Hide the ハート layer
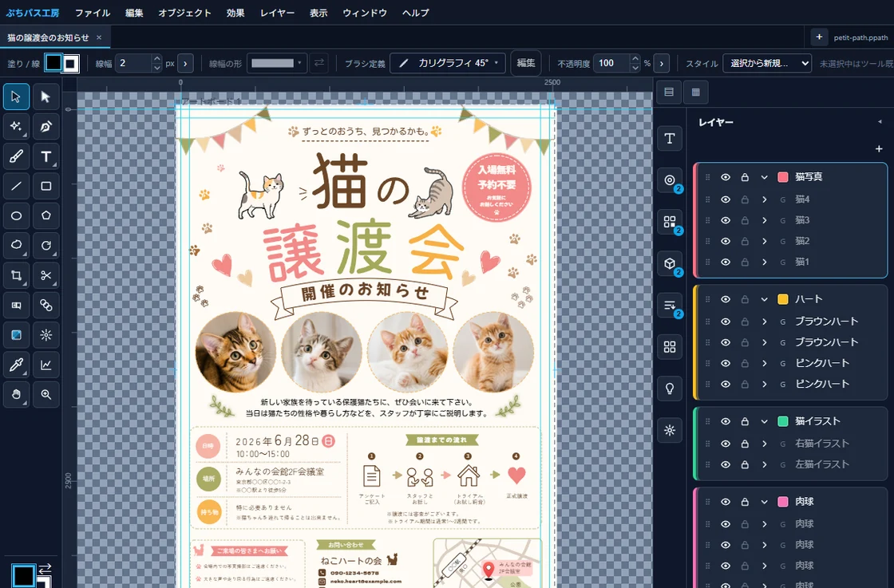 pos(726,299)
